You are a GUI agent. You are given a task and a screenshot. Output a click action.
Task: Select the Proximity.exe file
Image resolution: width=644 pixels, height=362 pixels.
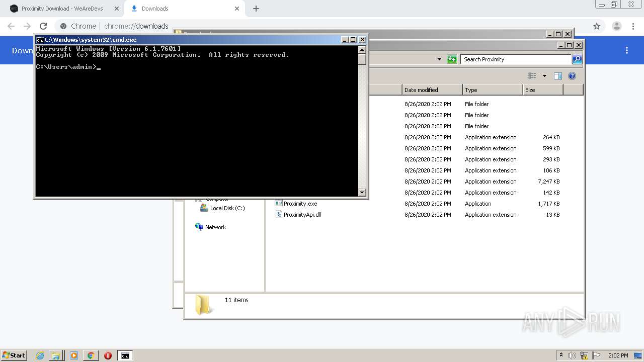coord(300,204)
